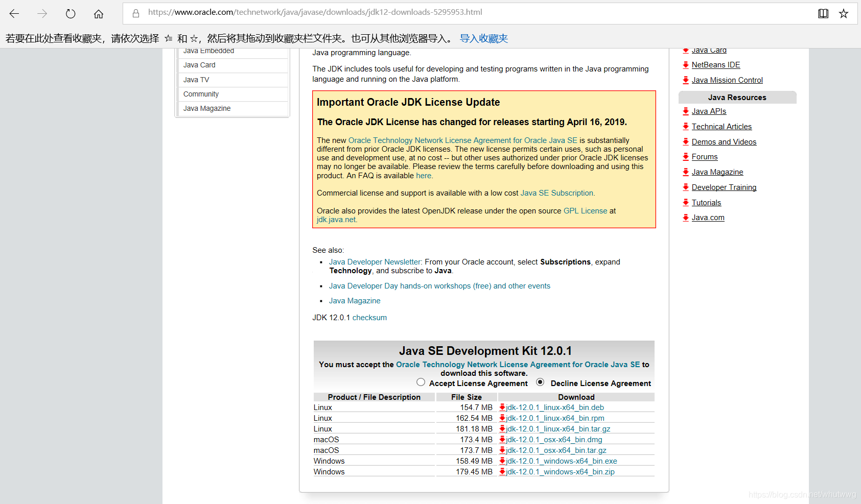Open Technical Articles resource link
861x504 pixels.
(722, 127)
